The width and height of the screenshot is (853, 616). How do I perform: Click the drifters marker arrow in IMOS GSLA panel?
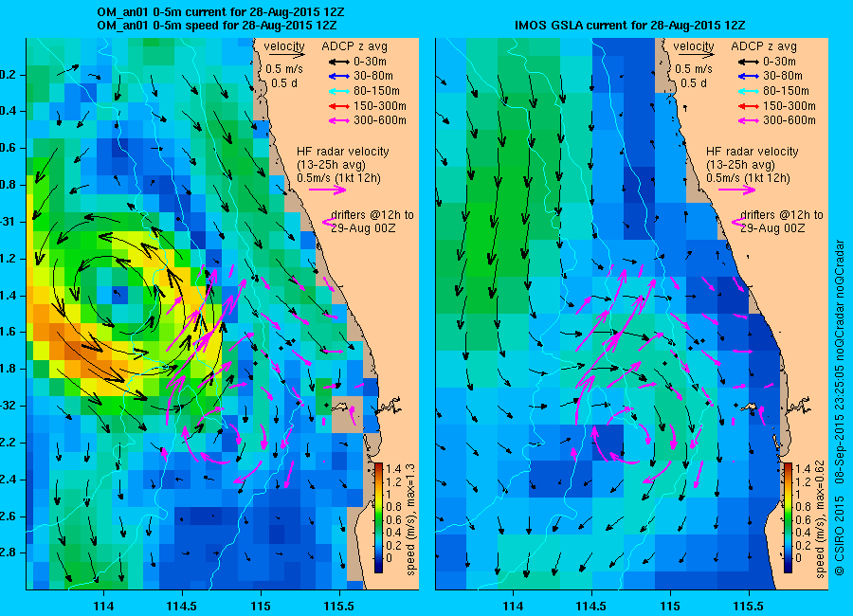tap(738, 222)
